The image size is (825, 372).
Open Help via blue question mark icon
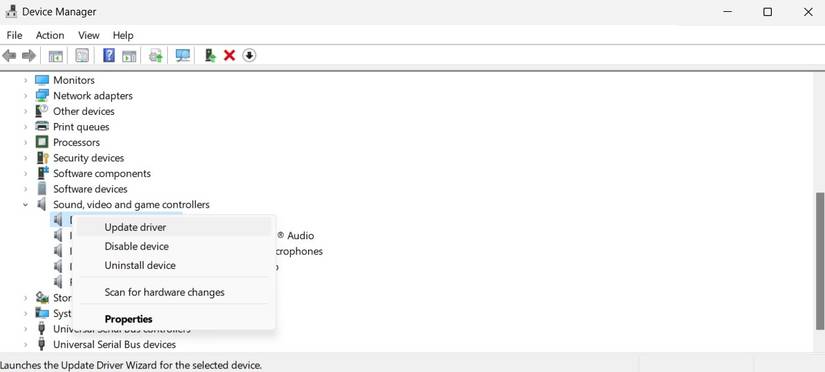coord(109,55)
